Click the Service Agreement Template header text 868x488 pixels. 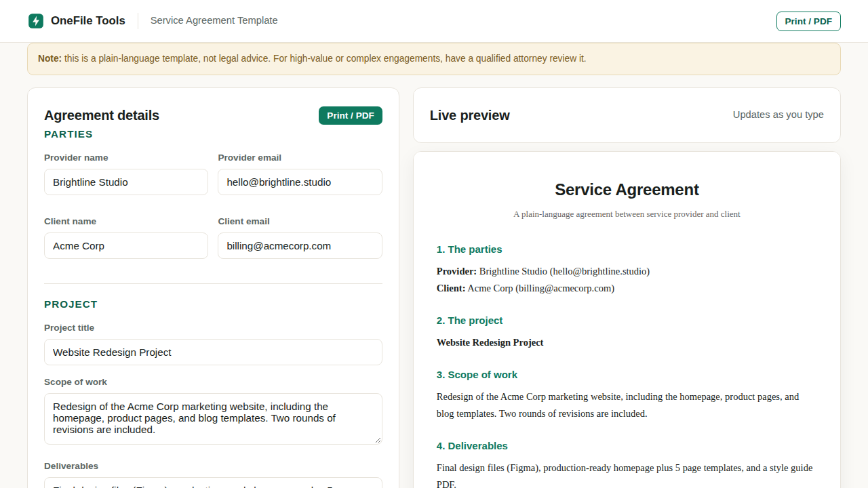(214, 20)
